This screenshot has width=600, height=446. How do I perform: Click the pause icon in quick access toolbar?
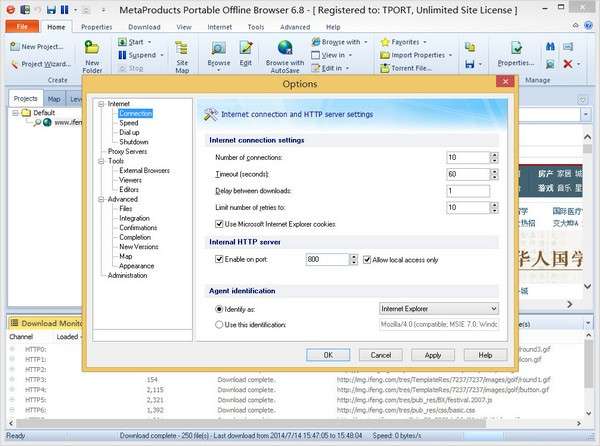64,10
